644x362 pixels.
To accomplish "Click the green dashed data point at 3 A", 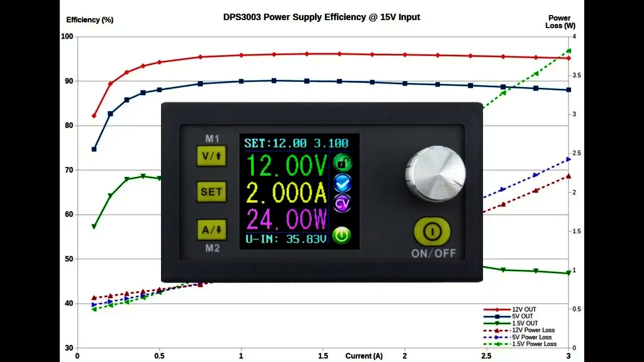I will pos(569,50).
